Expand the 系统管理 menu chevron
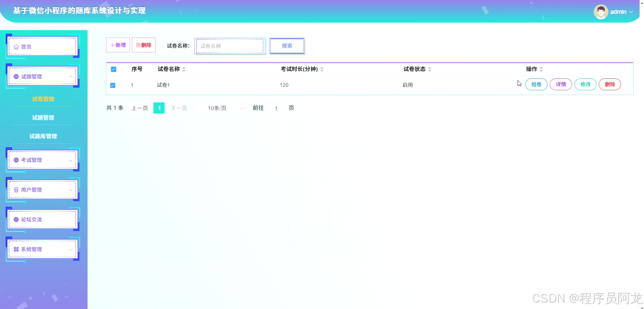Viewport: 644px width, 309px height. (x=70, y=249)
